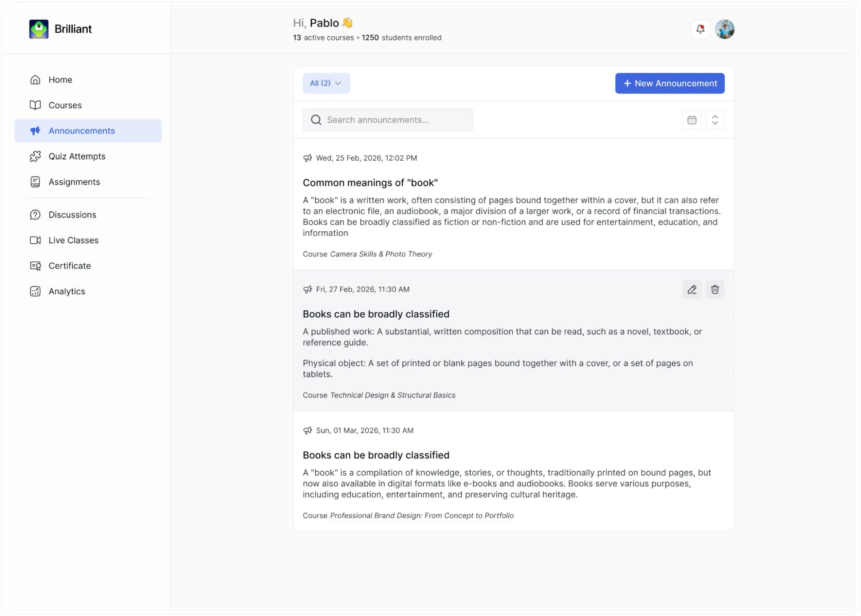This screenshot has height=616, width=861.
Task: Toggle the sort order arrows button
Action: (715, 120)
